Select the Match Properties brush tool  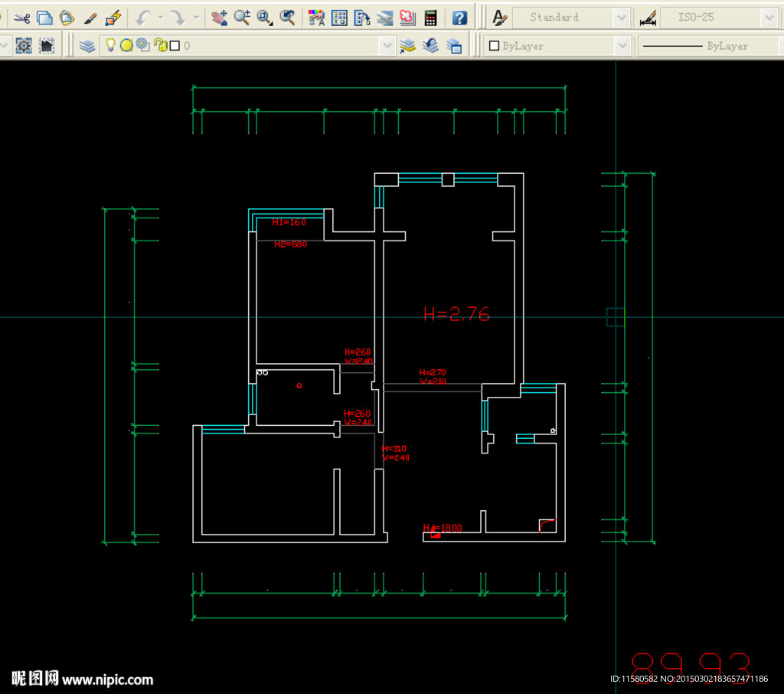(x=90, y=17)
